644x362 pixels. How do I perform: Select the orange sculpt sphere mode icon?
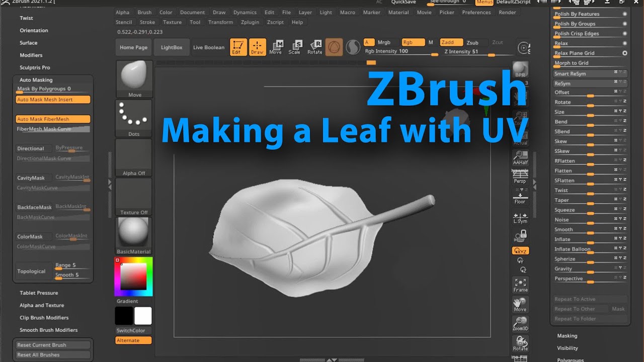(x=334, y=47)
